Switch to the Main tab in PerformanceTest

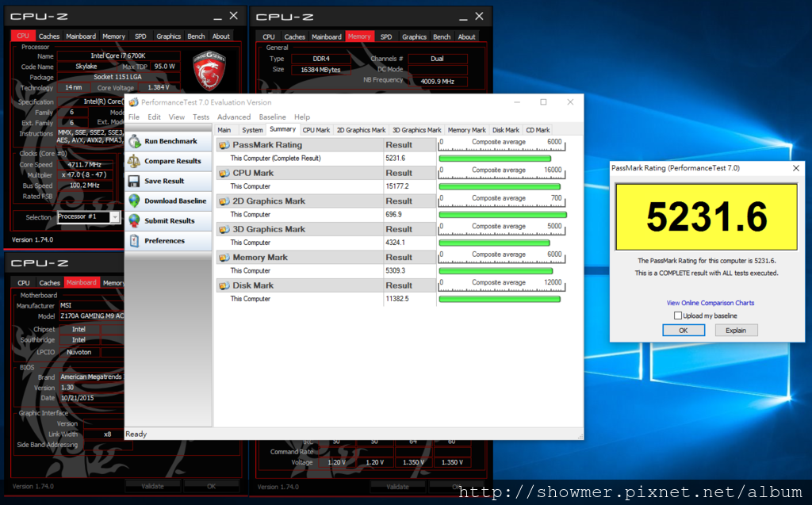click(224, 130)
